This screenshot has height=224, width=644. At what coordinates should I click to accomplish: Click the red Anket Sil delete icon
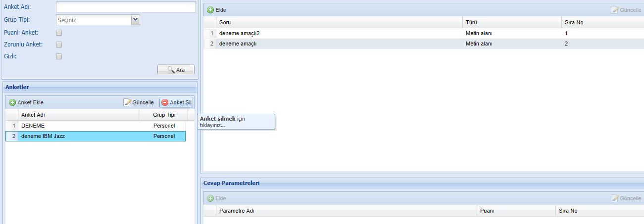165,102
